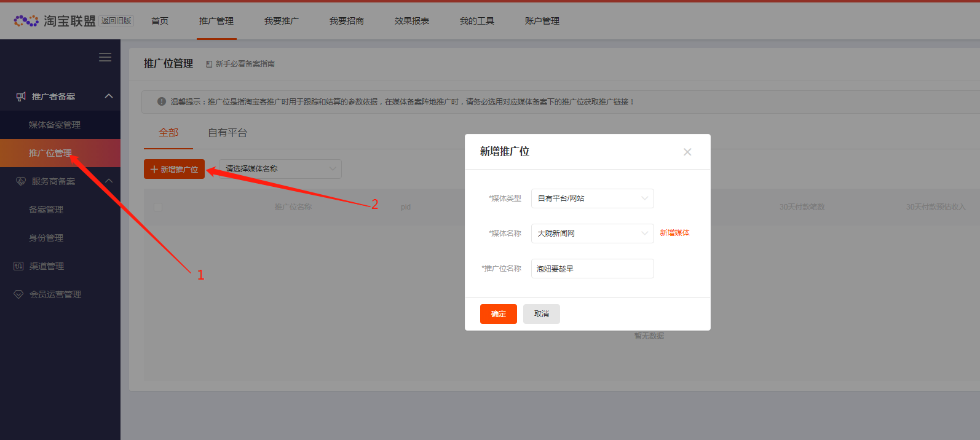The image size is (980, 440).
Task: Click the 新增媒体 link
Action: pyautogui.click(x=674, y=233)
